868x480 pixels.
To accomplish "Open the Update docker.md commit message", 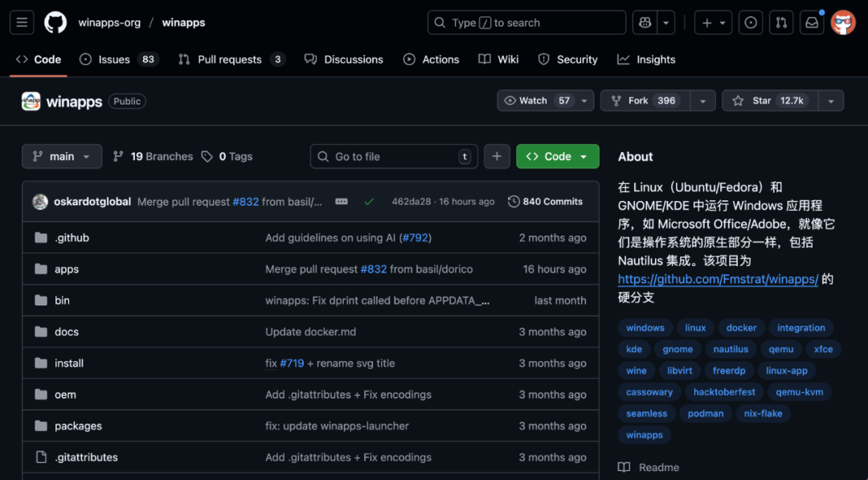I will (x=310, y=332).
